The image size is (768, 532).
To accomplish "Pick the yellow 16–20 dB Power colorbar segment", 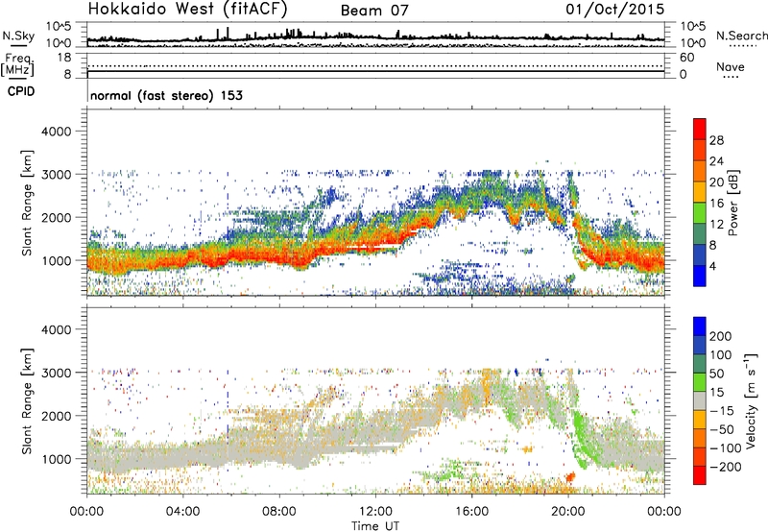I will pos(700,192).
